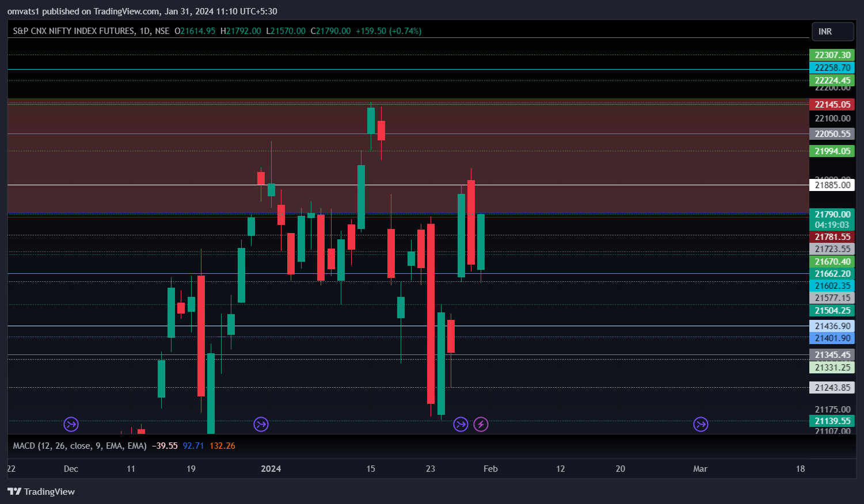Click the 21331.25 price label

click(832, 368)
